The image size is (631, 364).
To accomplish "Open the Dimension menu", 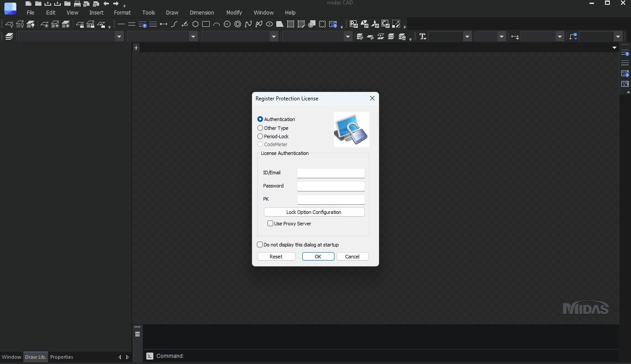I will [x=201, y=12].
